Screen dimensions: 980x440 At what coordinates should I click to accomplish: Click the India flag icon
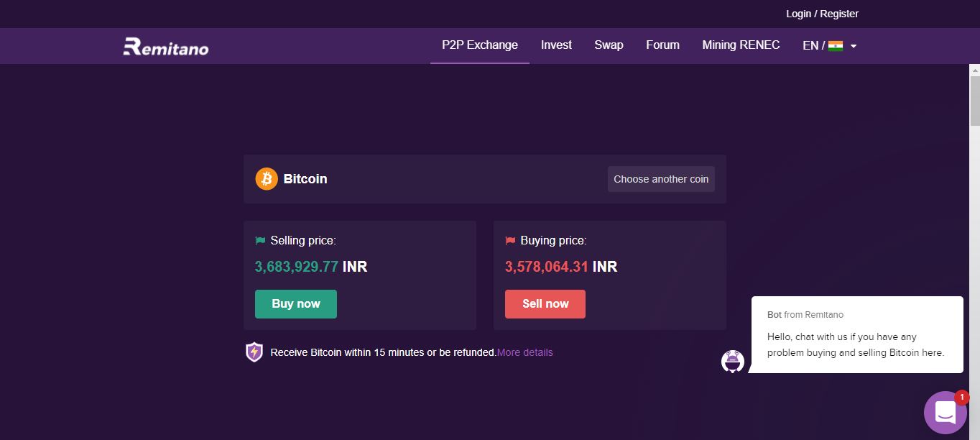835,45
